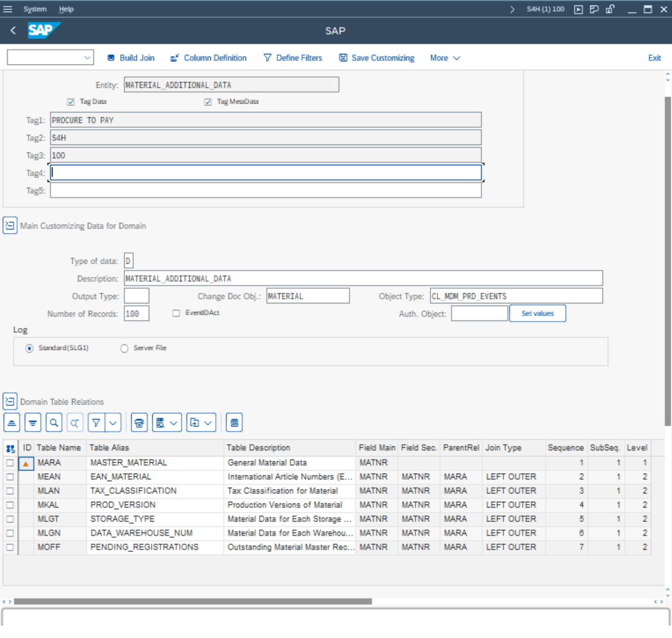The width and height of the screenshot is (672, 638).
Task: Click the select-all icon in table header
Action: 11,448
